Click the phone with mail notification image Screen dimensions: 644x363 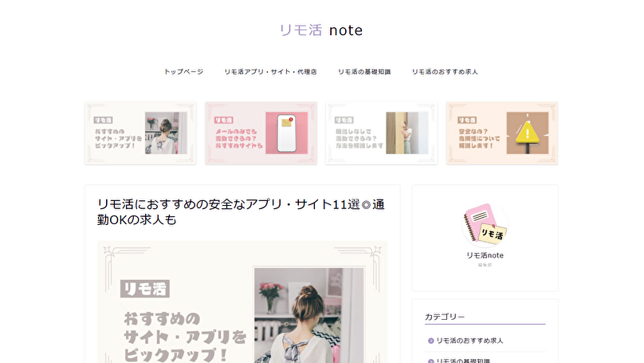(x=287, y=133)
